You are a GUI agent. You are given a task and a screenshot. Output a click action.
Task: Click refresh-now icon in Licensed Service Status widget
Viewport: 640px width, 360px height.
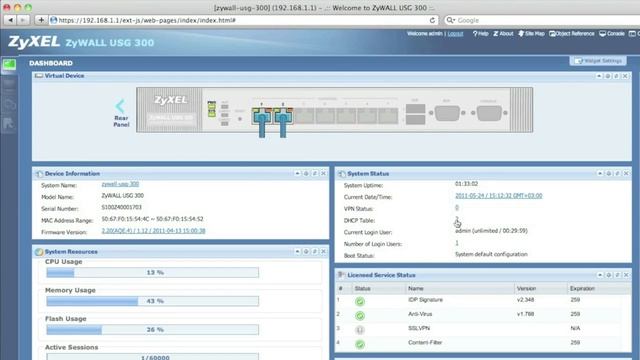pyautogui.click(x=617, y=275)
